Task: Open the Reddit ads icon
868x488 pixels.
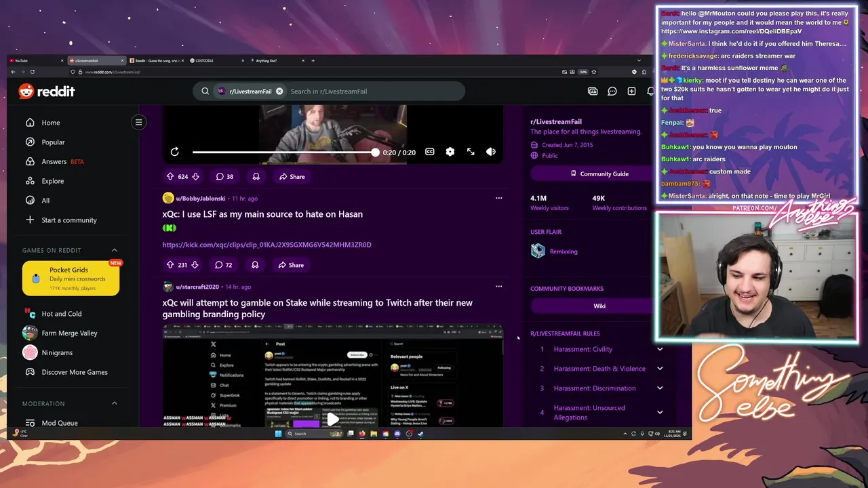Action: coord(593,91)
